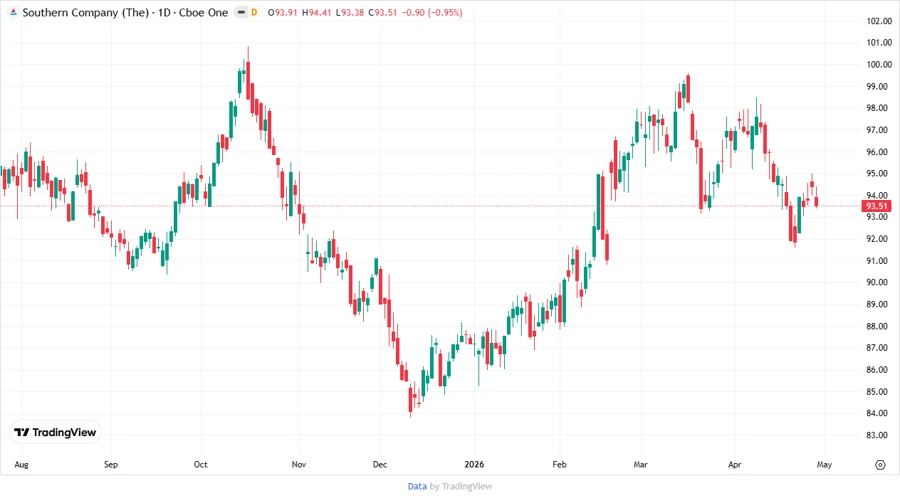900x498 pixels.
Task: Click the red 93.51 current price label
Action: coord(876,206)
